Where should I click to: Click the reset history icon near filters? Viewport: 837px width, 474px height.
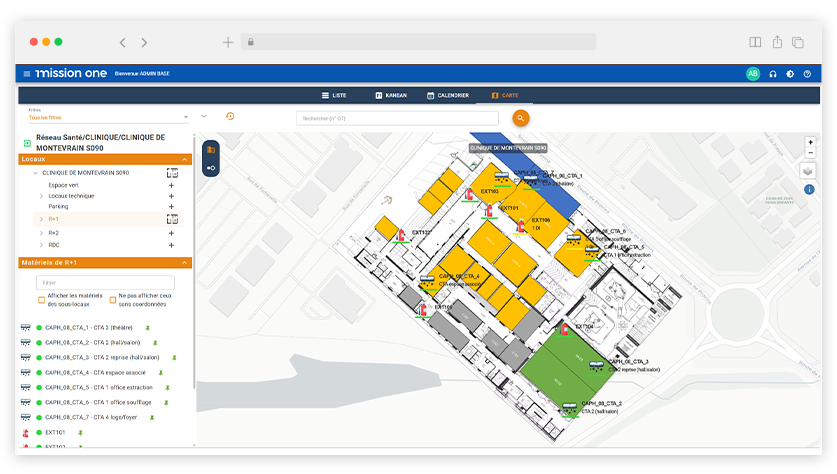tap(230, 116)
